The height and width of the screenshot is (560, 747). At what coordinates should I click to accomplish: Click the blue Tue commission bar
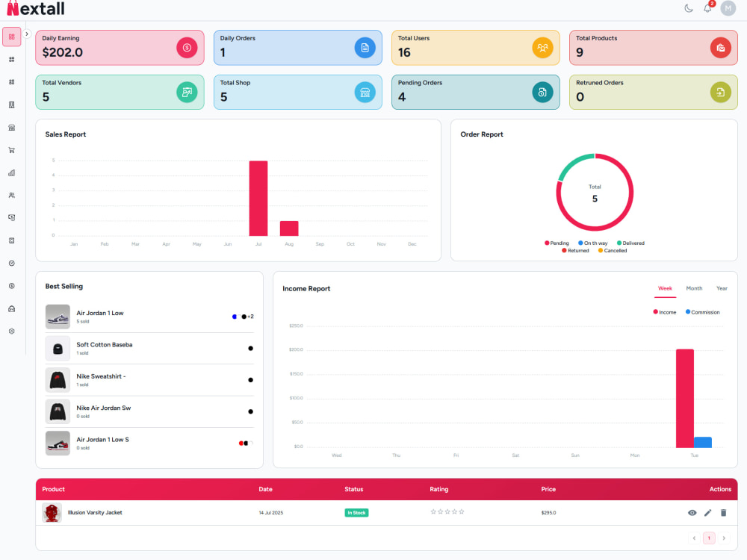coord(703,442)
